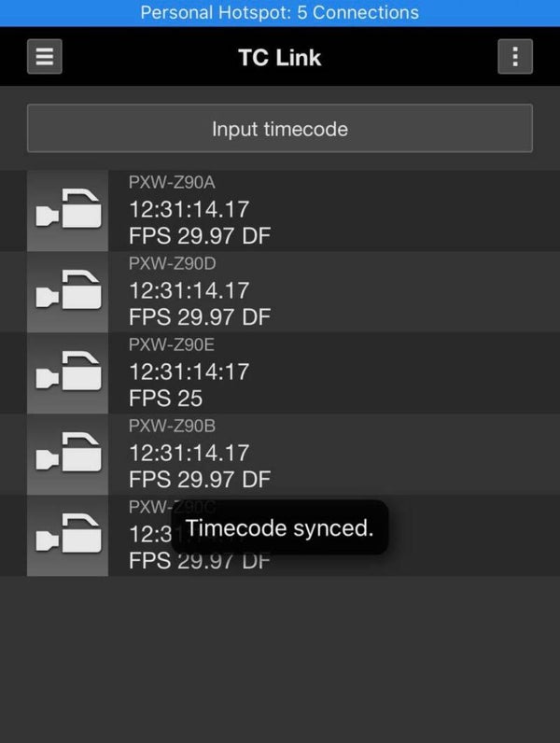Viewport: 560px width, 743px height.
Task: Select the PXW-Z90E camera icon
Action: [x=68, y=373]
